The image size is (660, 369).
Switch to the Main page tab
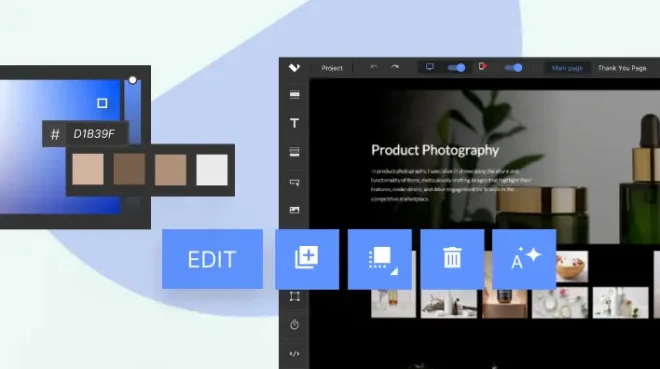[567, 68]
